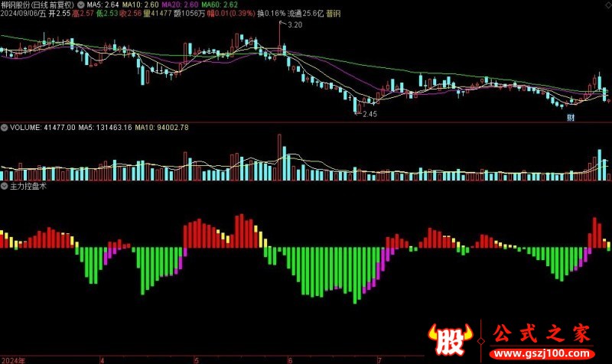Open the www.gszj100.com link
Screen dimensions: 612x364
pyautogui.click(x=542, y=354)
